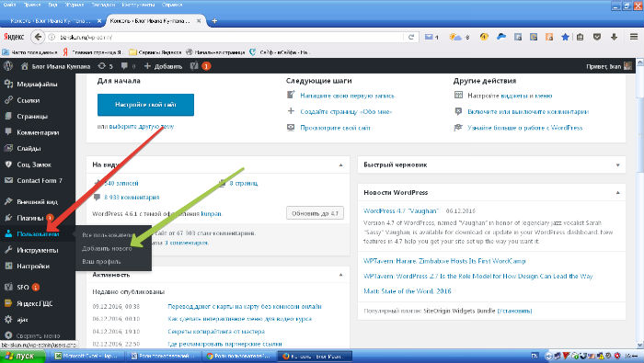Open Настройте виджеты и меню link
The width and height of the screenshot is (644, 363).
pyautogui.click(x=510, y=96)
